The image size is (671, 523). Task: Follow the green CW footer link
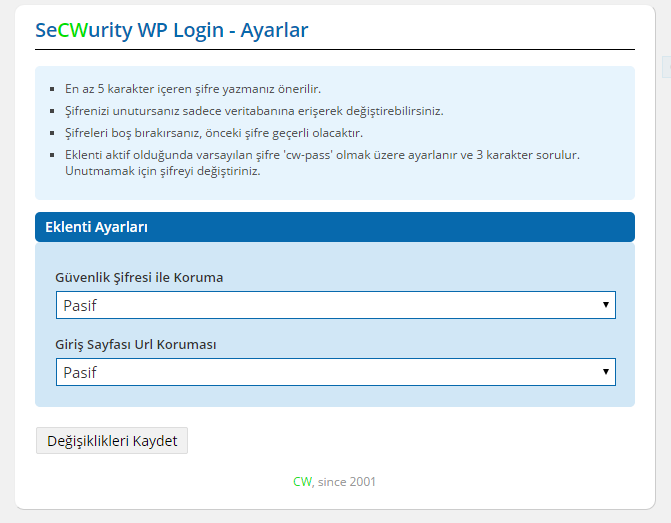pos(302,482)
